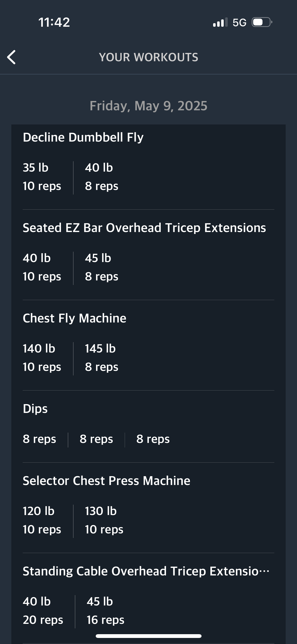Tap the battery status icon
The height and width of the screenshot is (644, 297).
[262, 22]
